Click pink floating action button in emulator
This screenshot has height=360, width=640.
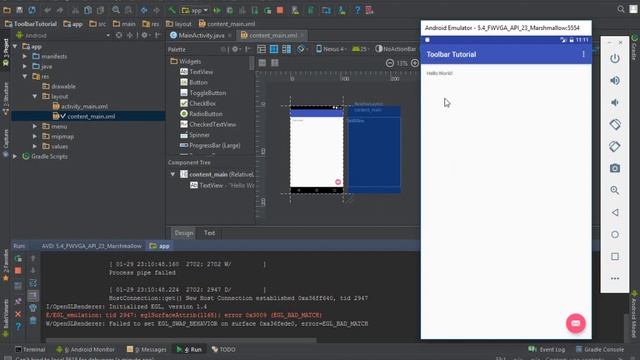576,323
